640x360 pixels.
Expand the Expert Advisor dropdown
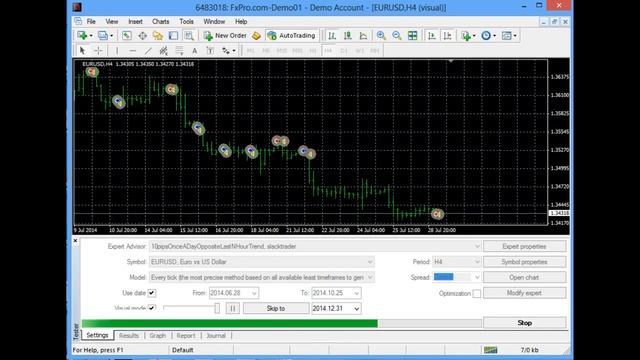coord(477,247)
